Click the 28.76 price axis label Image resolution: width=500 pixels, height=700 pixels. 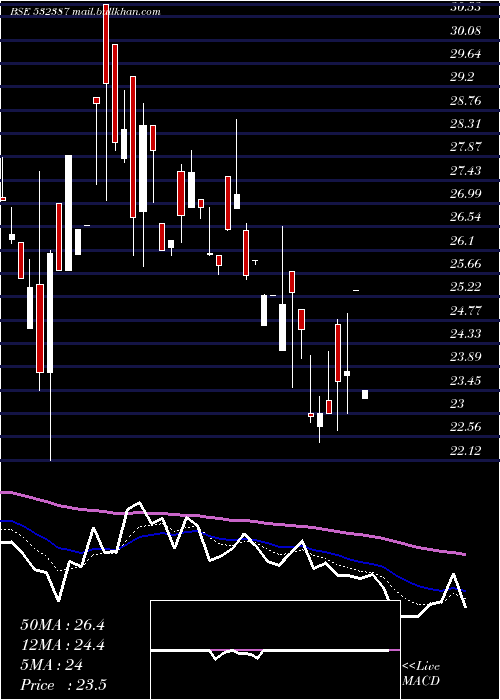tap(466, 100)
